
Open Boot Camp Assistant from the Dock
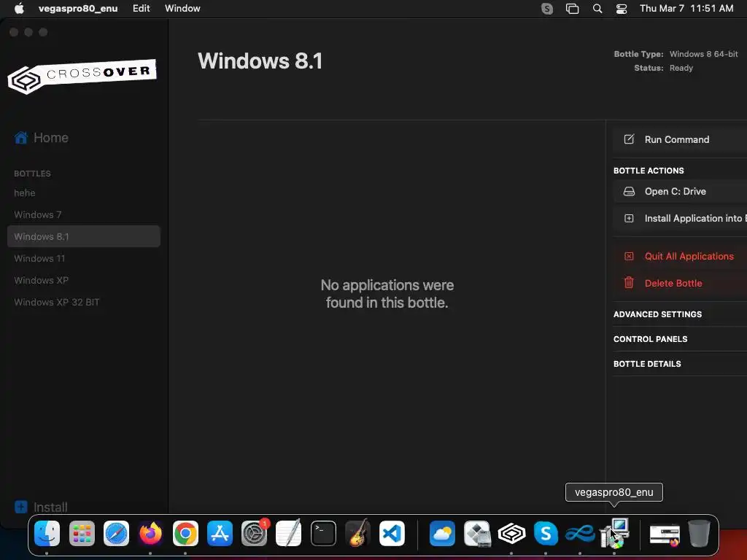[x=477, y=533]
